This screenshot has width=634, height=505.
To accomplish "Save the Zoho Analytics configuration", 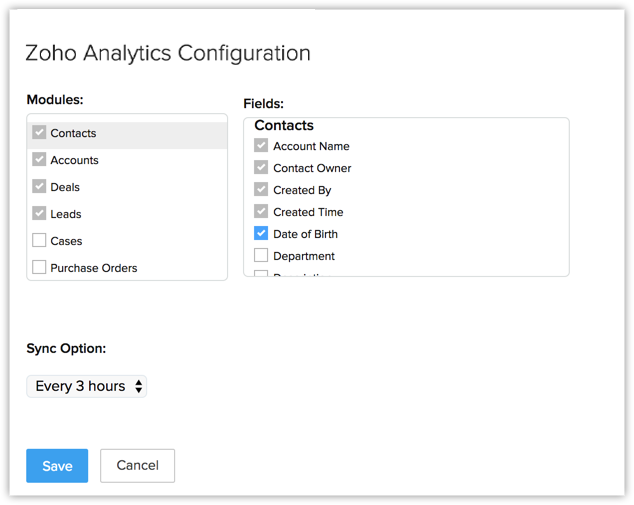I will (57, 466).
